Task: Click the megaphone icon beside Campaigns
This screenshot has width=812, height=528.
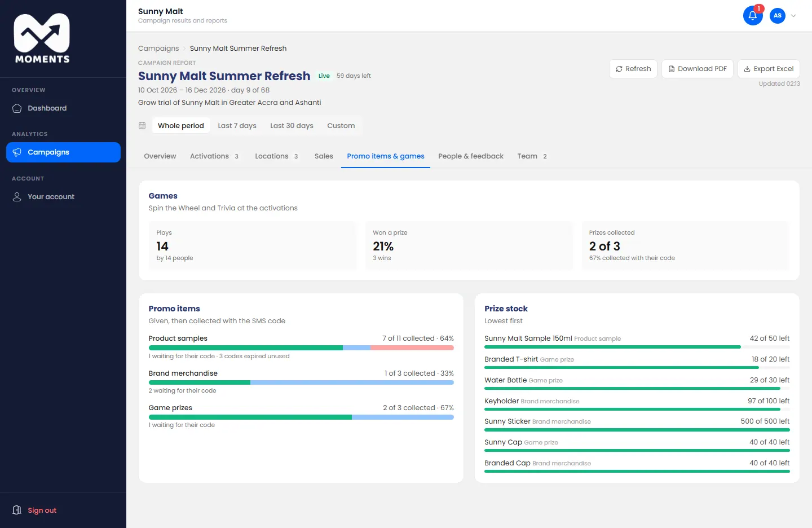Action: point(17,152)
